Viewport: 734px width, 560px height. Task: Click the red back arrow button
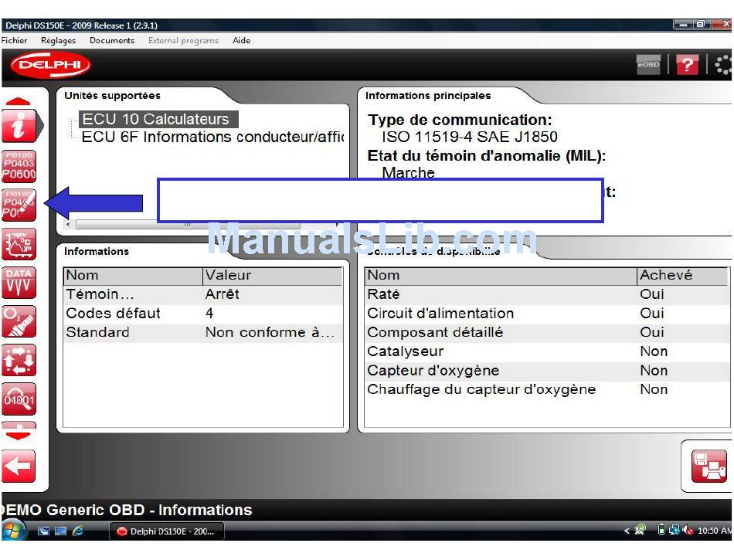(19, 466)
